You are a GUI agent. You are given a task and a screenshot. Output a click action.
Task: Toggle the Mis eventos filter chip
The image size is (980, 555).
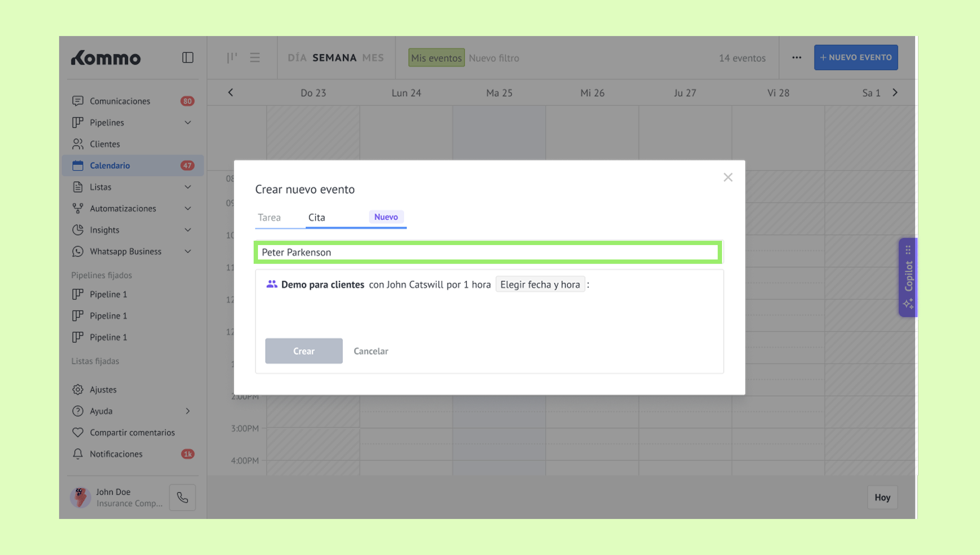pyautogui.click(x=436, y=58)
